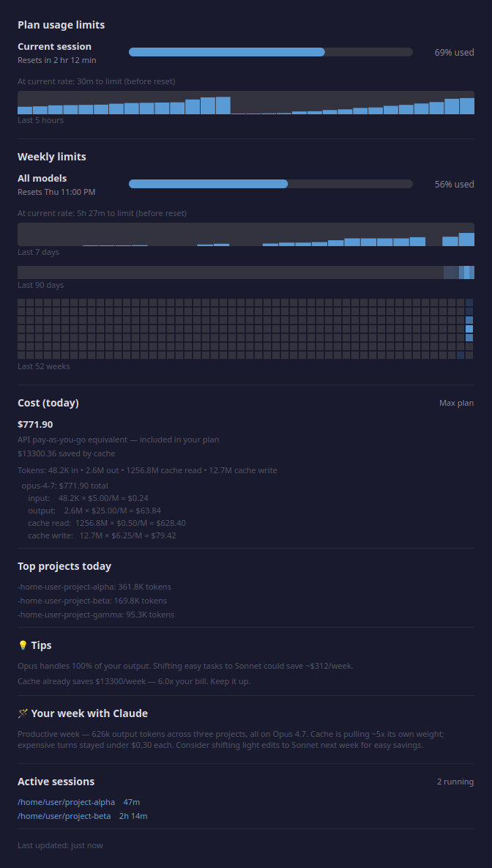Click the Last updated: just now status text
The height and width of the screenshot is (868, 492).
click(61, 845)
